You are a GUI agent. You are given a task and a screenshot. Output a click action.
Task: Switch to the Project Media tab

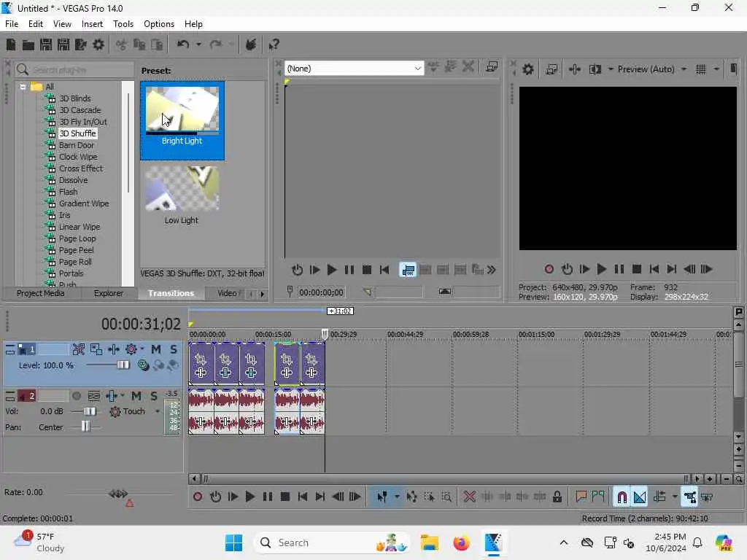tap(41, 293)
